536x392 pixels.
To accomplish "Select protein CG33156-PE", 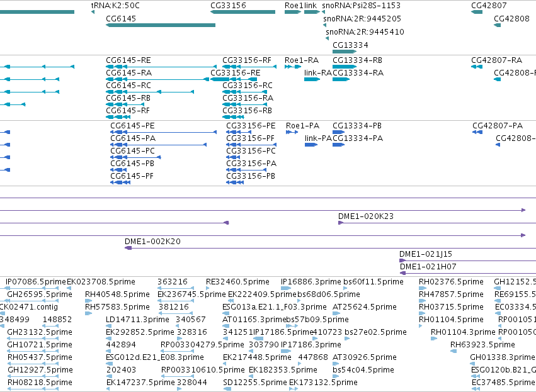I will [x=239, y=132].
